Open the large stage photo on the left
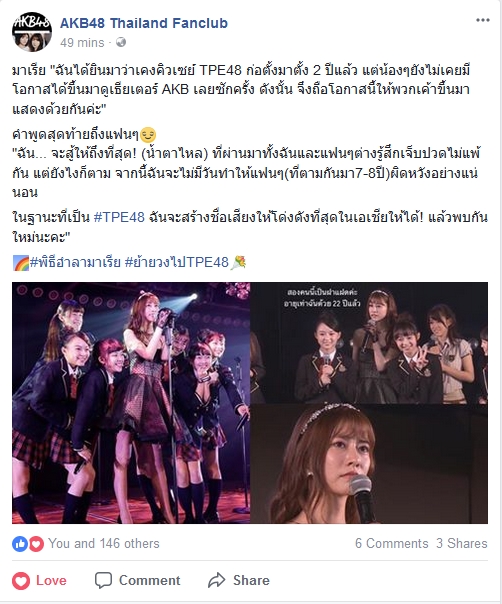502x604 pixels. click(x=131, y=403)
